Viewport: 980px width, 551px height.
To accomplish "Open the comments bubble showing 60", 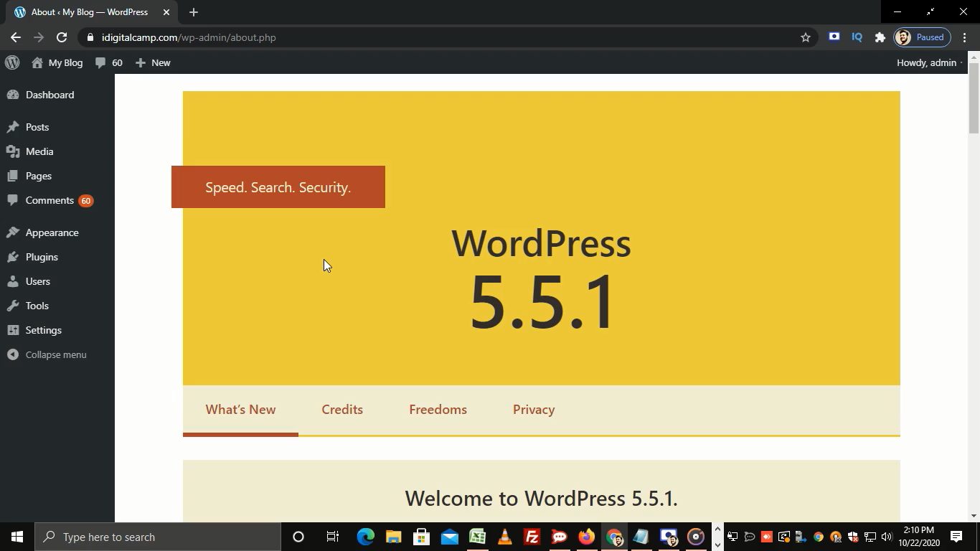I will [109, 62].
